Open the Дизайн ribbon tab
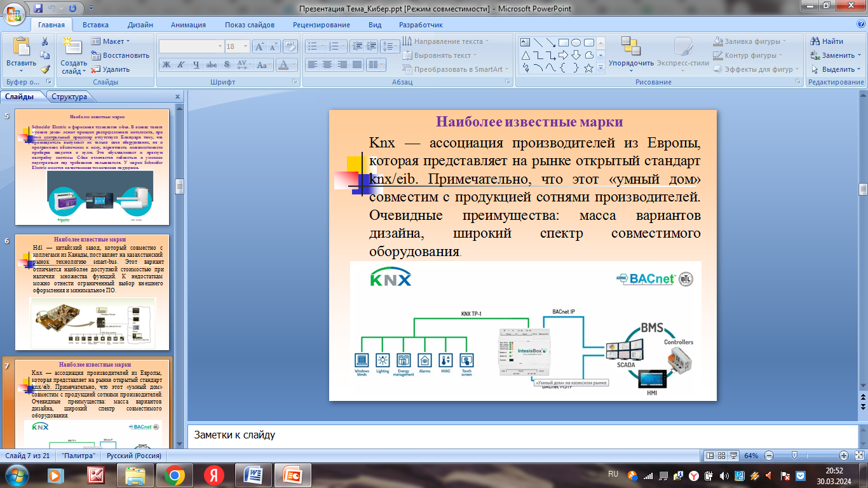The width and height of the screenshot is (868, 488). pyautogui.click(x=140, y=25)
